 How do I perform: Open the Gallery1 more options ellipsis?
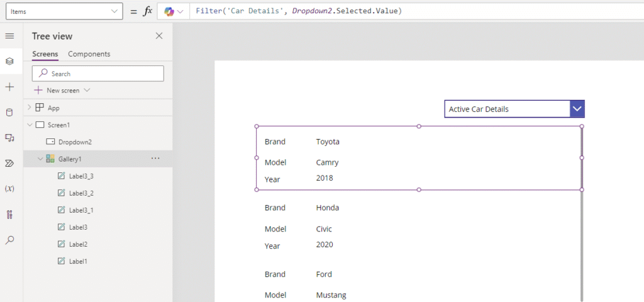[155, 158]
